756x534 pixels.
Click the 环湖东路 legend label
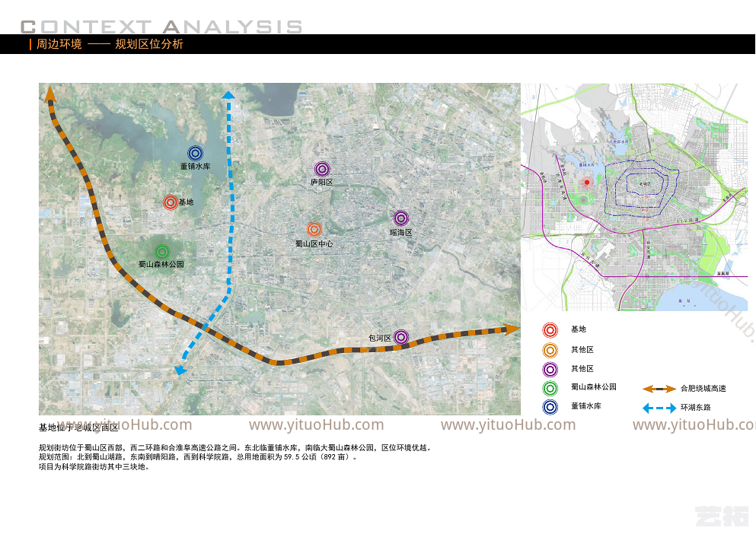pyautogui.click(x=696, y=407)
